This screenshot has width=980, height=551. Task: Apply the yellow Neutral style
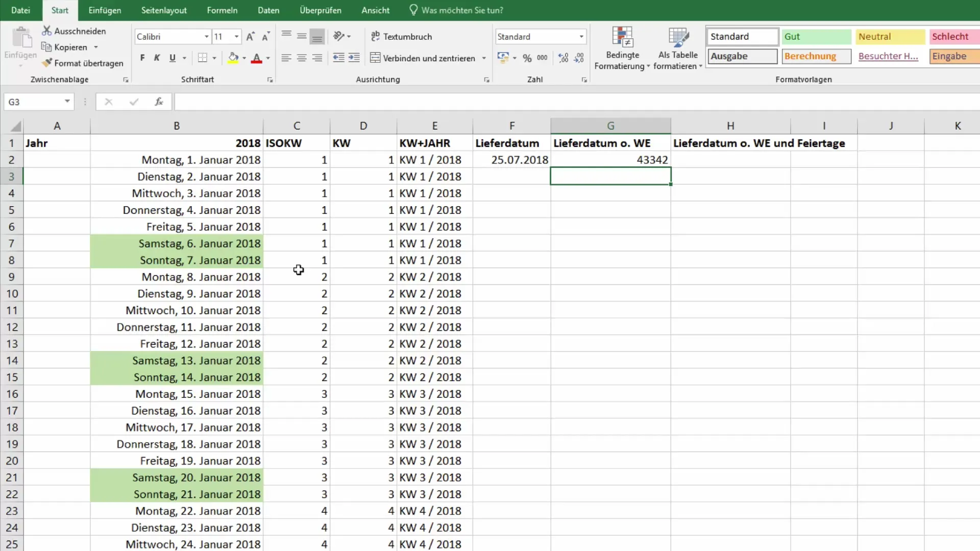click(x=890, y=36)
